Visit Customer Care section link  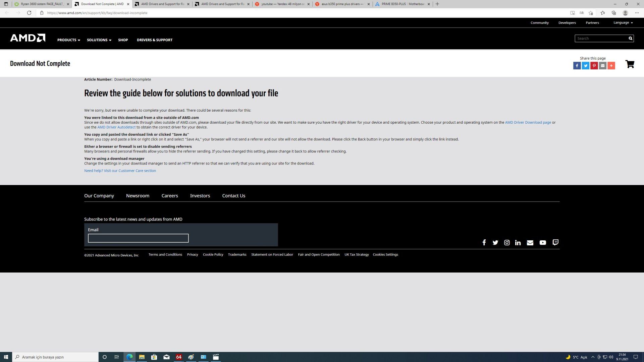pyautogui.click(x=120, y=171)
